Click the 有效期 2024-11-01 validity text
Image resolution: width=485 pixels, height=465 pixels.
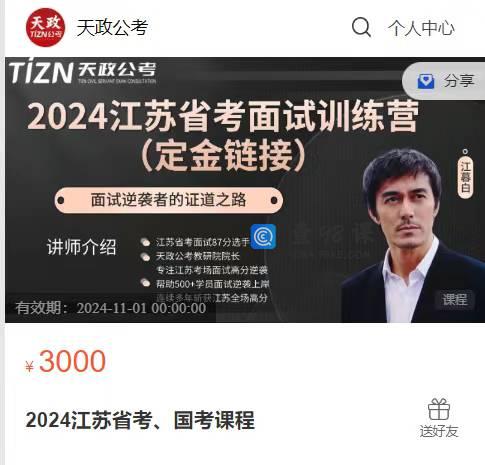point(111,308)
